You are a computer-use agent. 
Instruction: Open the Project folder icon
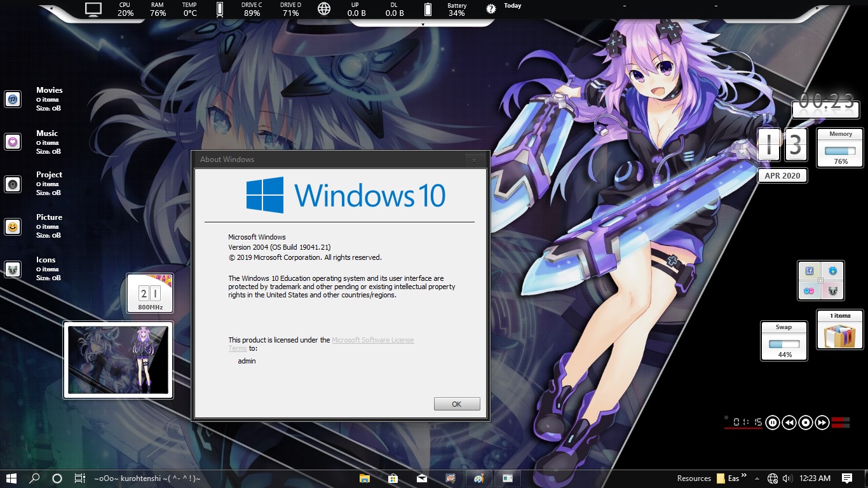coord(13,184)
